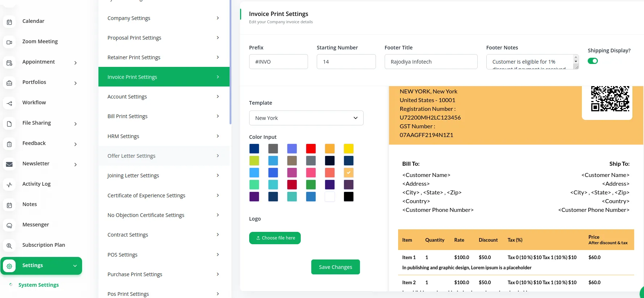Screen dimensions: 644x298
Task: Open the Template dropdown showing New York
Action: click(306, 118)
